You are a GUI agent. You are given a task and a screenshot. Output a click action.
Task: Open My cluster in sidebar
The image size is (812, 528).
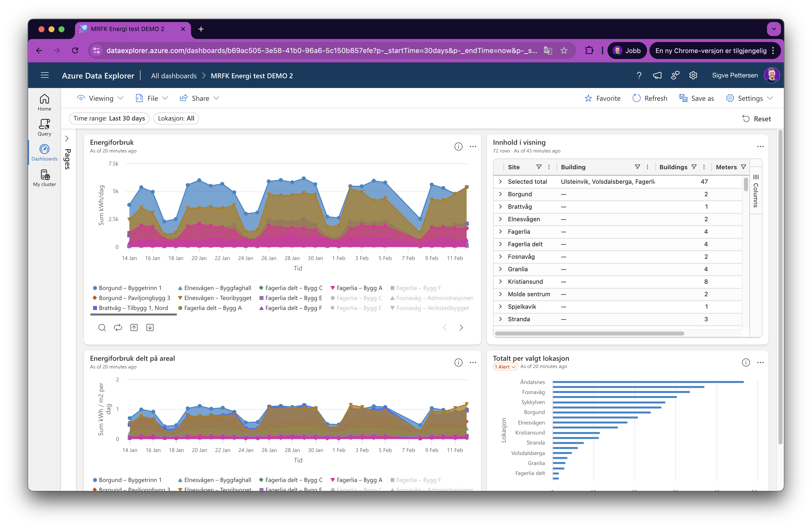pyautogui.click(x=44, y=178)
